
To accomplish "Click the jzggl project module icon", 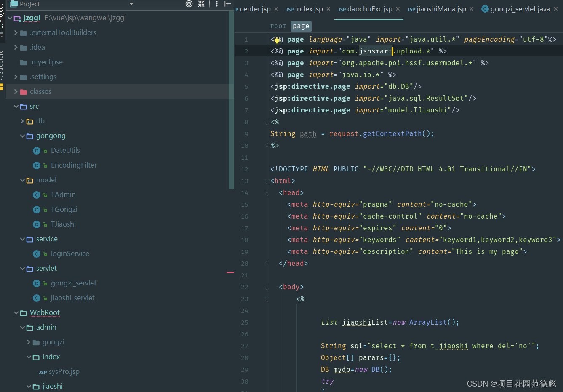I will tap(17, 18).
